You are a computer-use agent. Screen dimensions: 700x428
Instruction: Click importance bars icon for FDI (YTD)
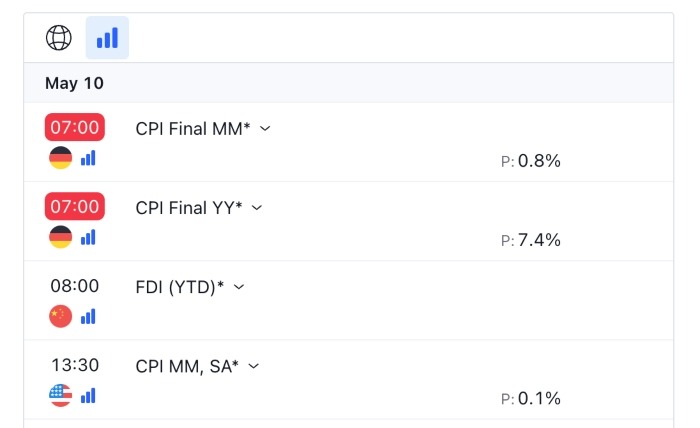[x=88, y=316]
